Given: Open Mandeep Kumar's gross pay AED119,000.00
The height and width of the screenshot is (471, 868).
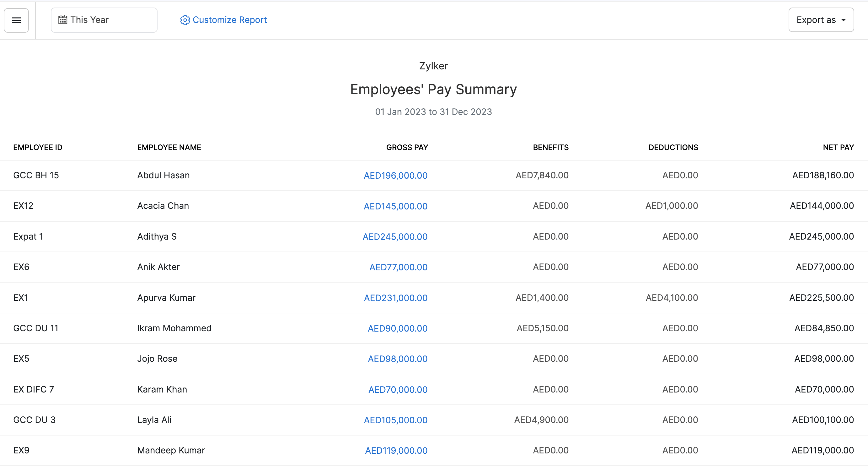Looking at the screenshot, I should pyautogui.click(x=396, y=451).
